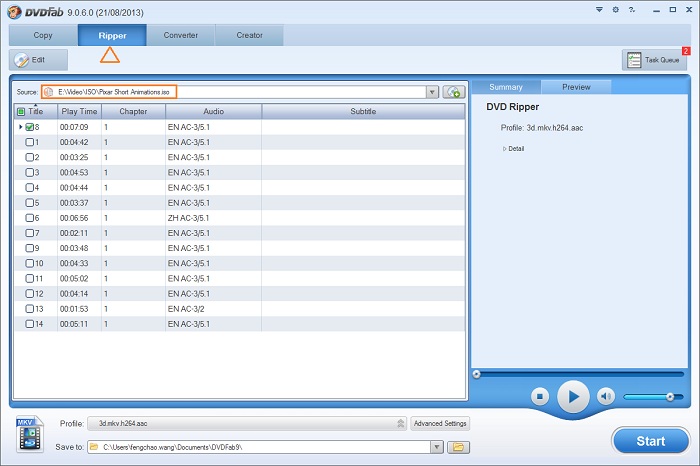This screenshot has width=700, height=466.
Task: Click the folder icon in Save to field
Action: (x=94, y=447)
